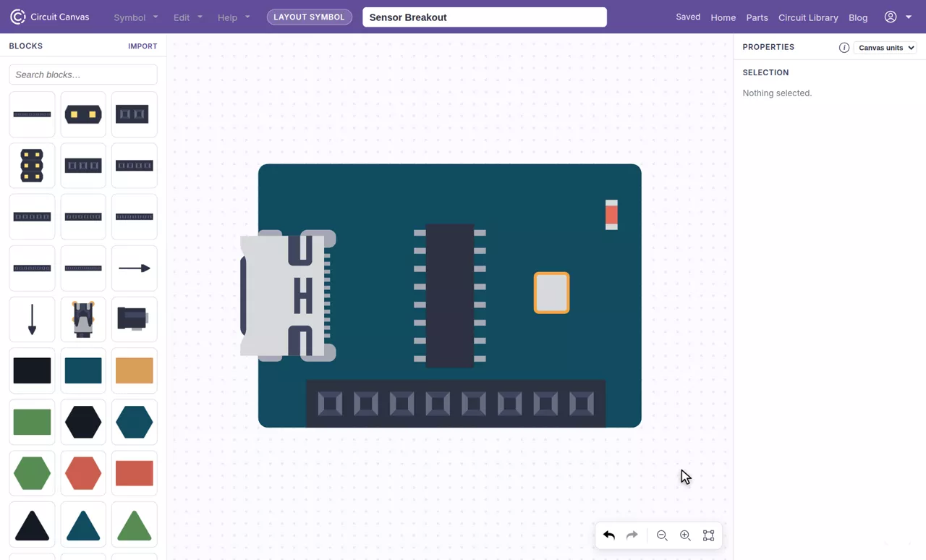This screenshot has width=926, height=560.
Task: Zoom in on the canvas
Action: coord(685,535)
